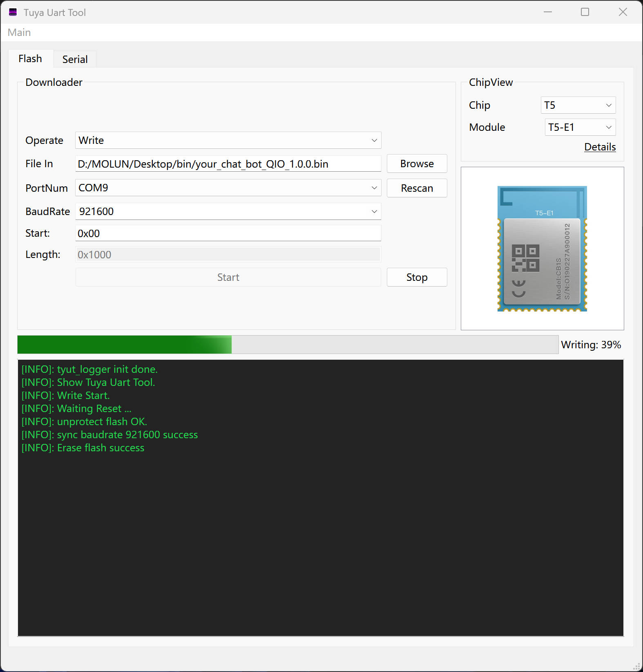Click the 'Writing: 39%' status text

click(x=591, y=345)
